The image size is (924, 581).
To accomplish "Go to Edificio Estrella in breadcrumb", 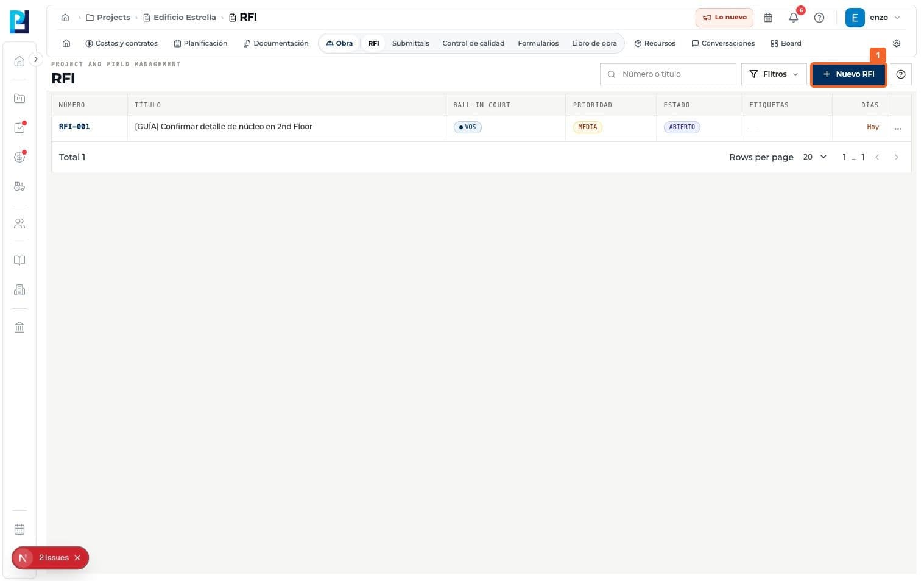I will pyautogui.click(x=180, y=18).
